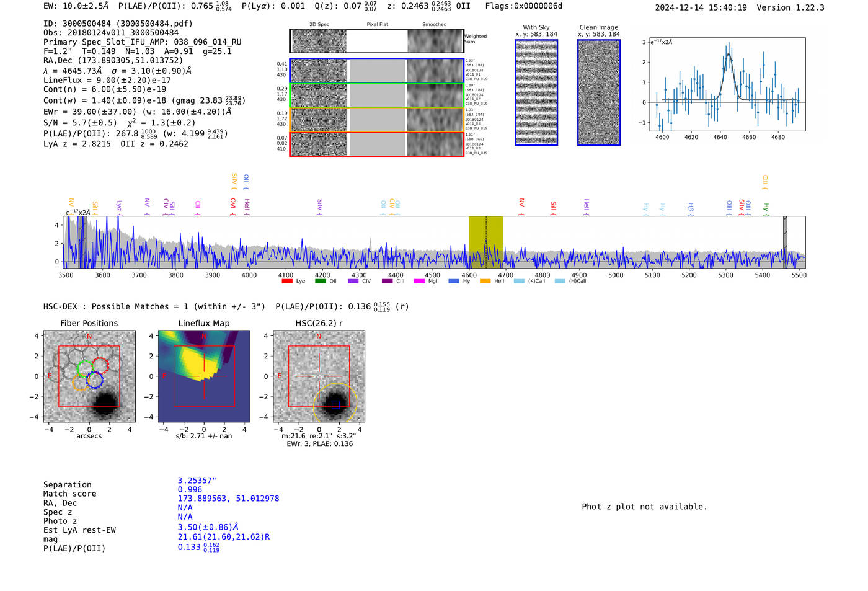Click the small blue square in HSC image
This screenshot has width=868, height=591.
[x=335, y=404]
